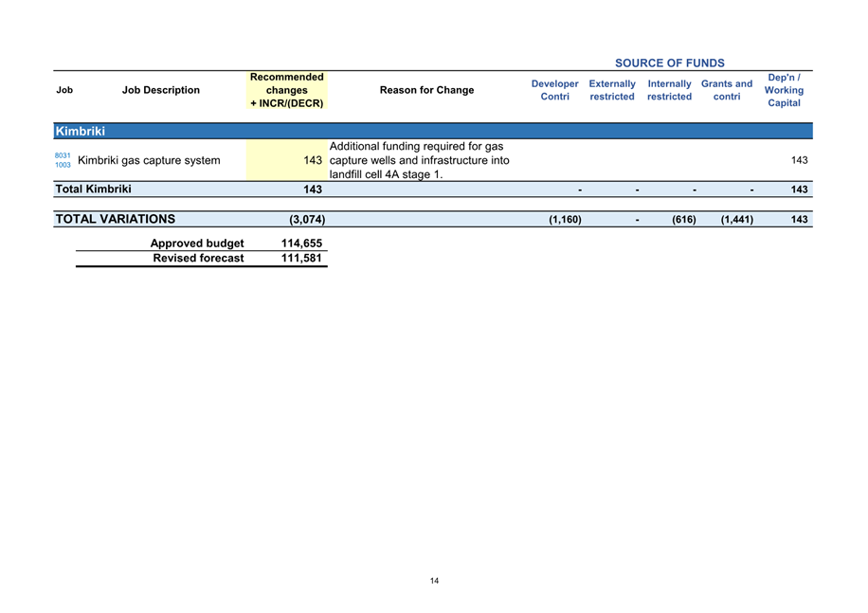Click the job number 8031 1003
The height and width of the screenshot is (613, 868).
(x=63, y=160)
